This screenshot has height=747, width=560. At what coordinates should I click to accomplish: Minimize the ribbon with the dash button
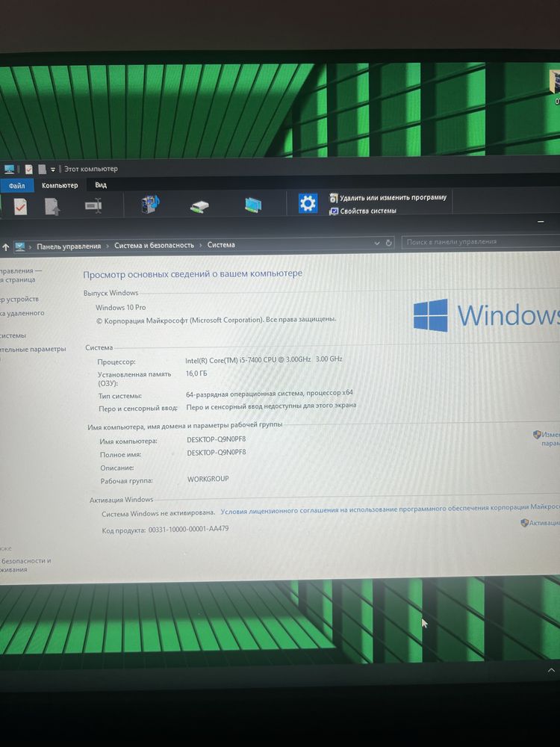point(541,222)
